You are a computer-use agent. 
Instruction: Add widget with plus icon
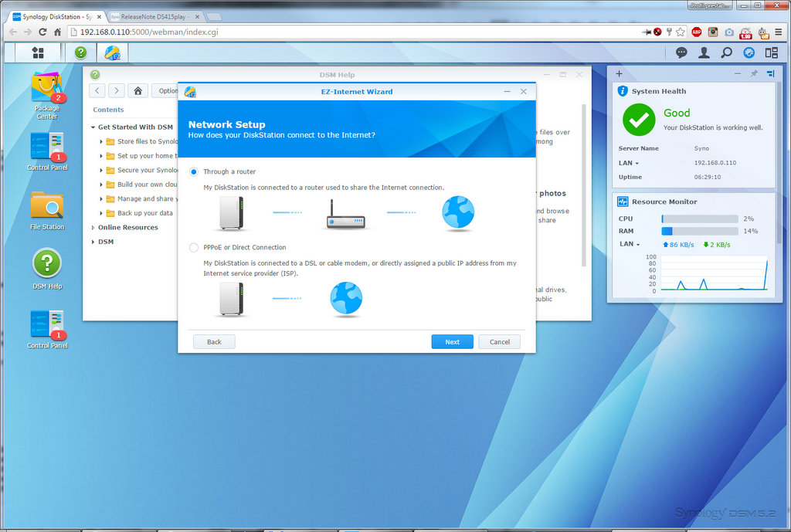coord(619,73)
